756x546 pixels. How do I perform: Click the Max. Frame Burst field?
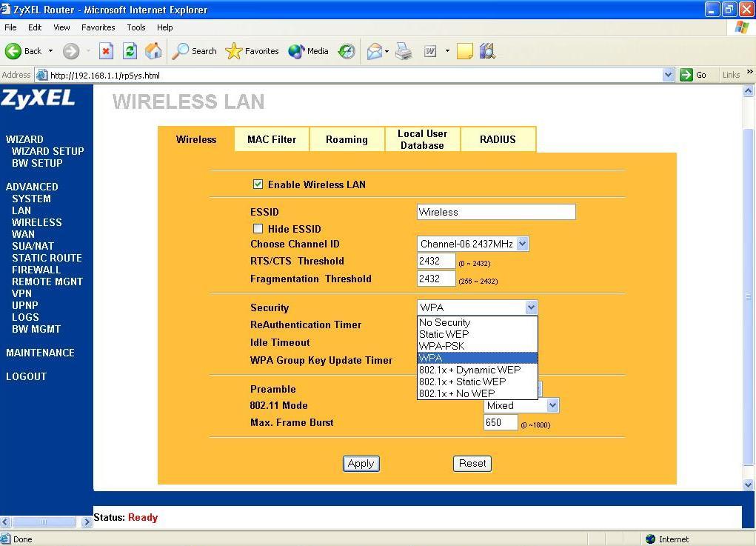(501, 422)
